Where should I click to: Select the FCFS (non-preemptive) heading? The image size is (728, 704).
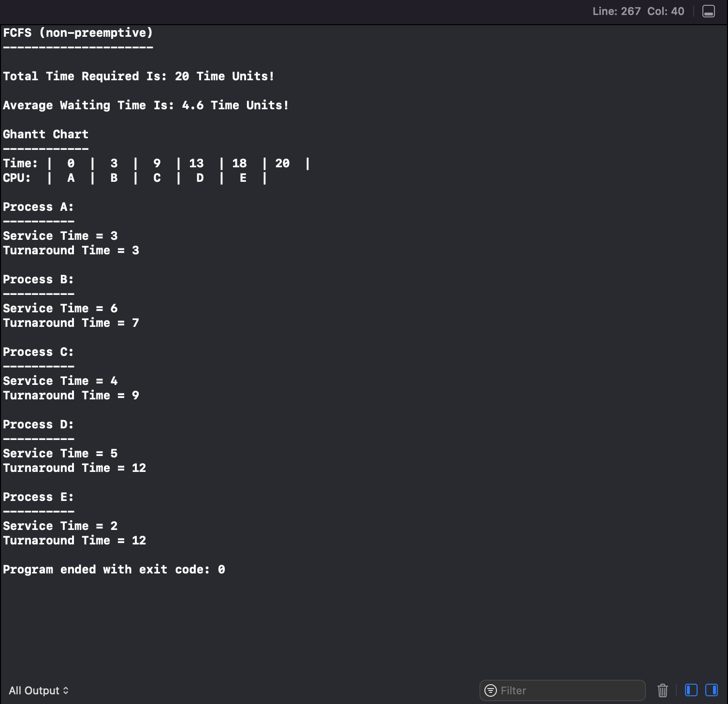pyautogui.click(x=77, y=33)
